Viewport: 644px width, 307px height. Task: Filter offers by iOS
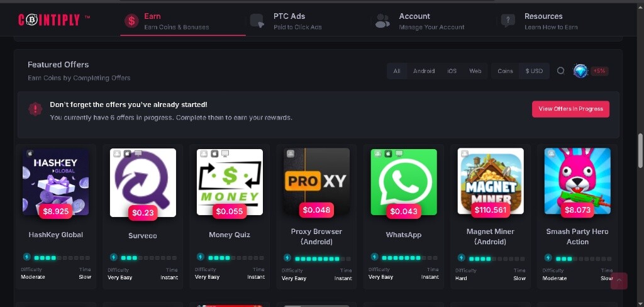452,71
